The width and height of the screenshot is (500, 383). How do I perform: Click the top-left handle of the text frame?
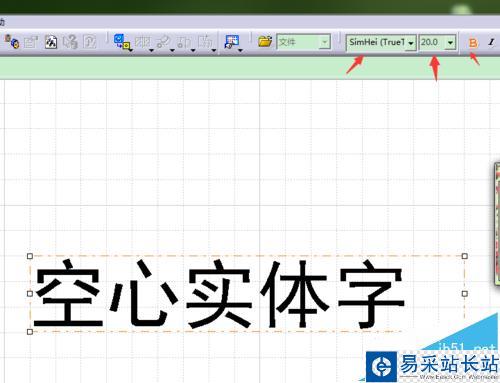30,256
